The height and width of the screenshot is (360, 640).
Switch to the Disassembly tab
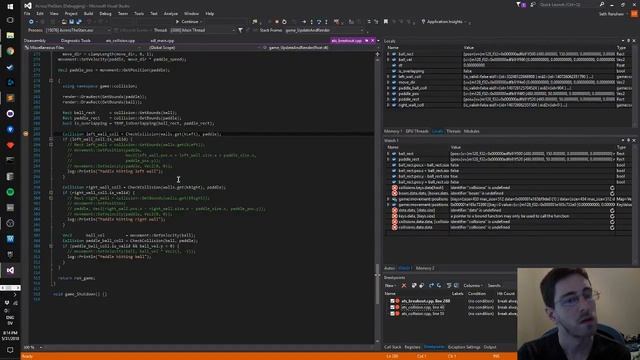[35, 41]
